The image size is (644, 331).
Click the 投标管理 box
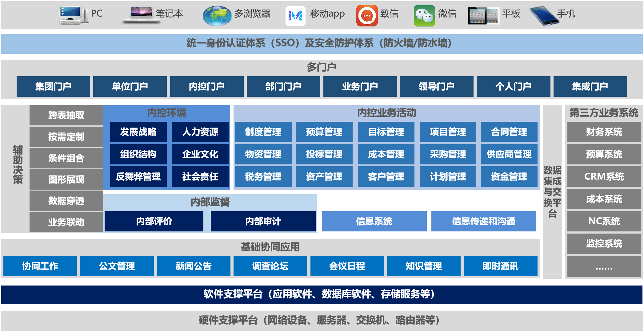point(324,154)
